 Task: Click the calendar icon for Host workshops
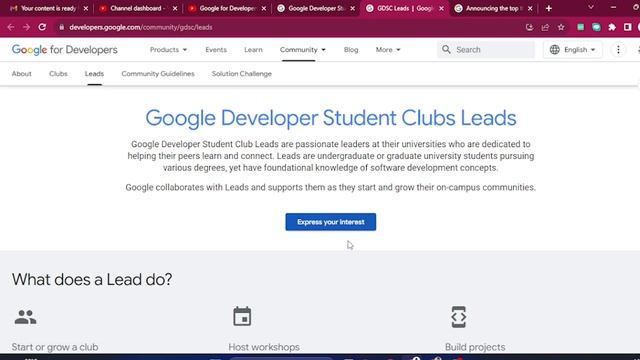(242, 316)
